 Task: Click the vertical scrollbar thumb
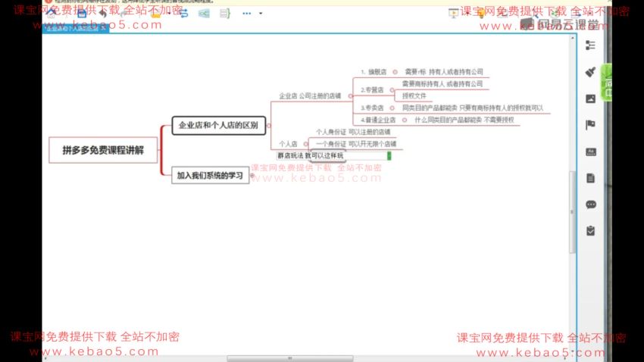click(x=572, y=212)
